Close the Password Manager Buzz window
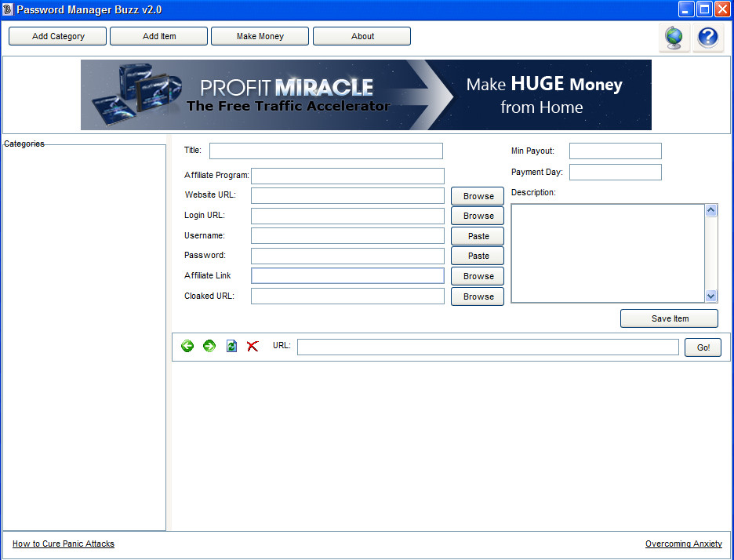Viewport: 734px width, 560px height. pos(722,9)
